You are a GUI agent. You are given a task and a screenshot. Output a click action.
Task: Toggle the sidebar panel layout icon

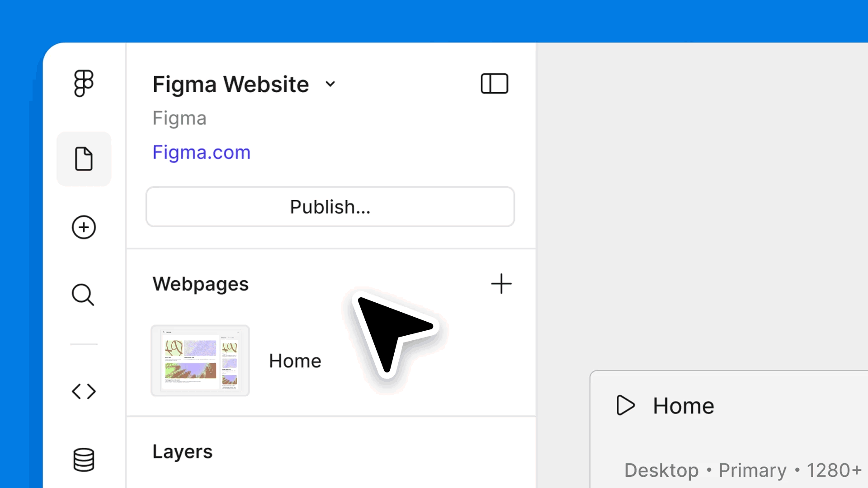click(x=495, y=84)
